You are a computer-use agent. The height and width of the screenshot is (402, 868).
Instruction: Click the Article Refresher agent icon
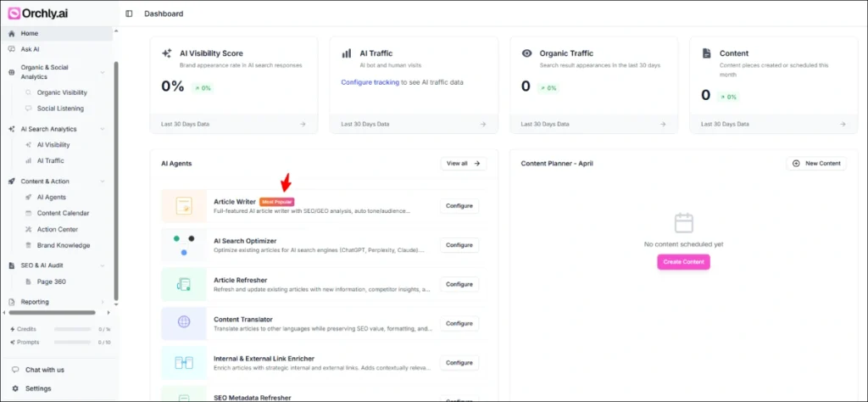[x=183, y=285]
